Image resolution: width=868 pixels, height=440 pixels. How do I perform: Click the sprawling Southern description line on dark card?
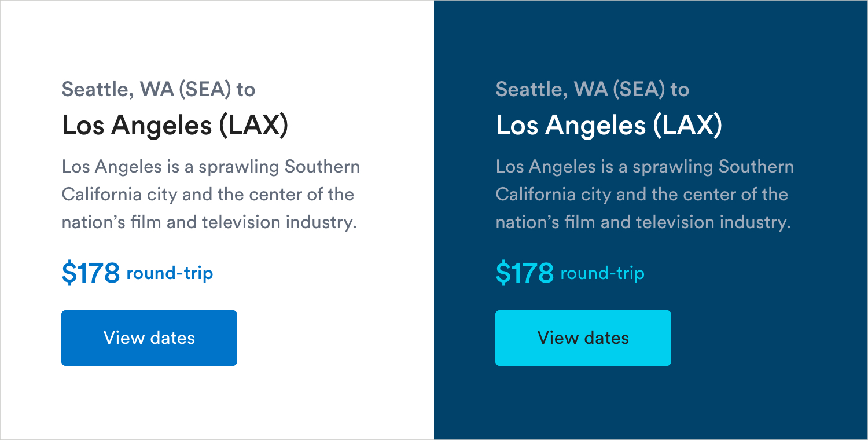click(x=645, y=167)
